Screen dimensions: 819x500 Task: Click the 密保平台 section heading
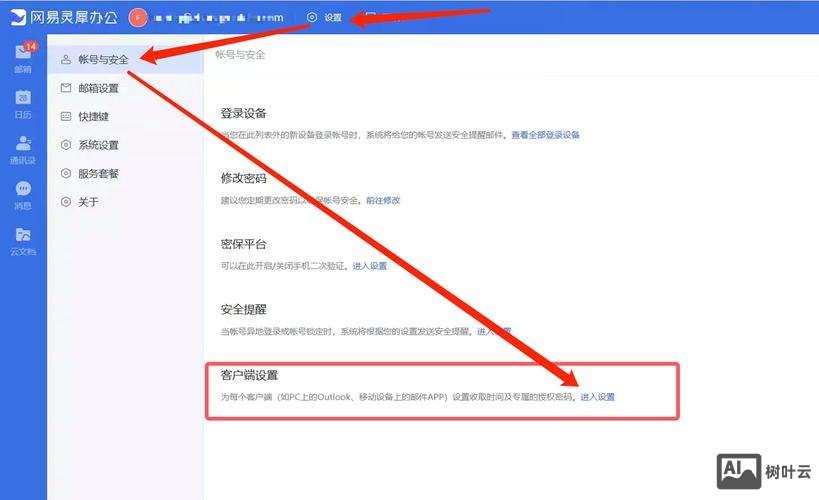[243, 244]
